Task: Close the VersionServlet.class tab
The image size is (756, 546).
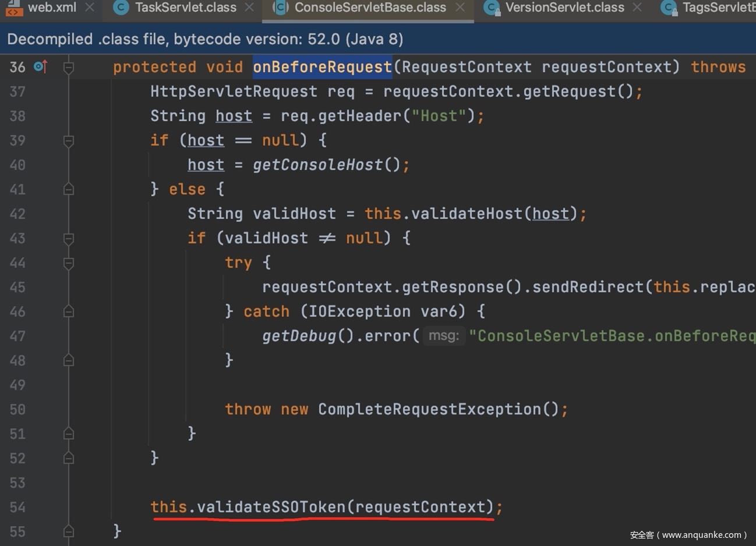Action: [x=637, y=8]
